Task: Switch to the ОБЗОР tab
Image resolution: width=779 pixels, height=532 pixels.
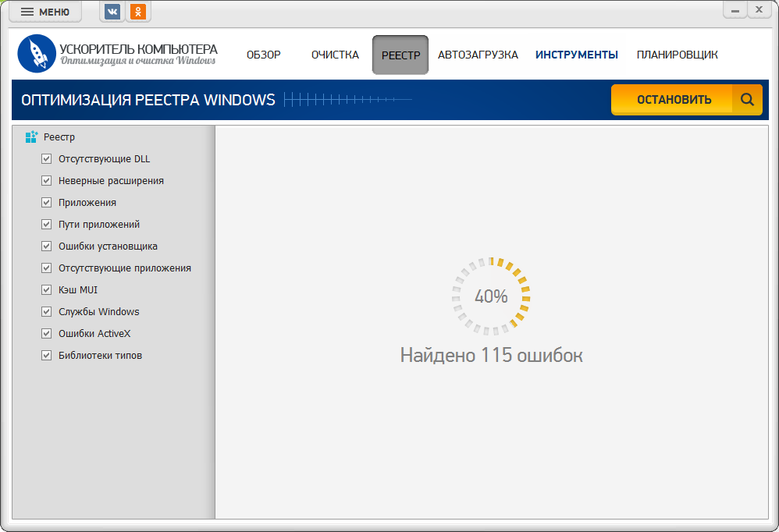Action: point(263,55)
